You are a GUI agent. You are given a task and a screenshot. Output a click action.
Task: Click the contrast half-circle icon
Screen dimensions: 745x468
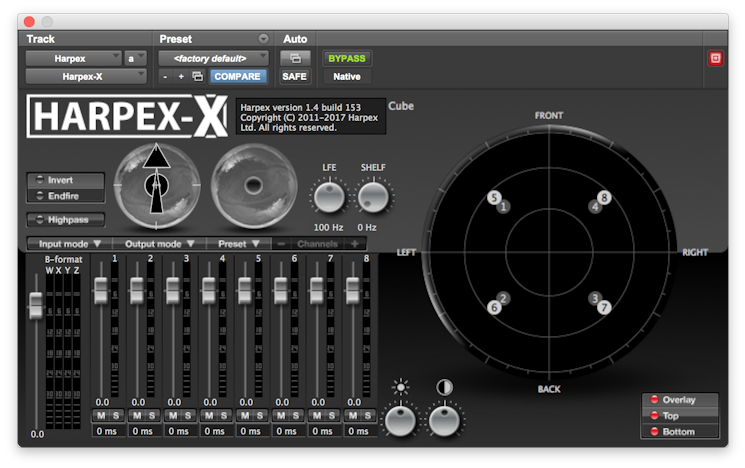tap(444, 387)
